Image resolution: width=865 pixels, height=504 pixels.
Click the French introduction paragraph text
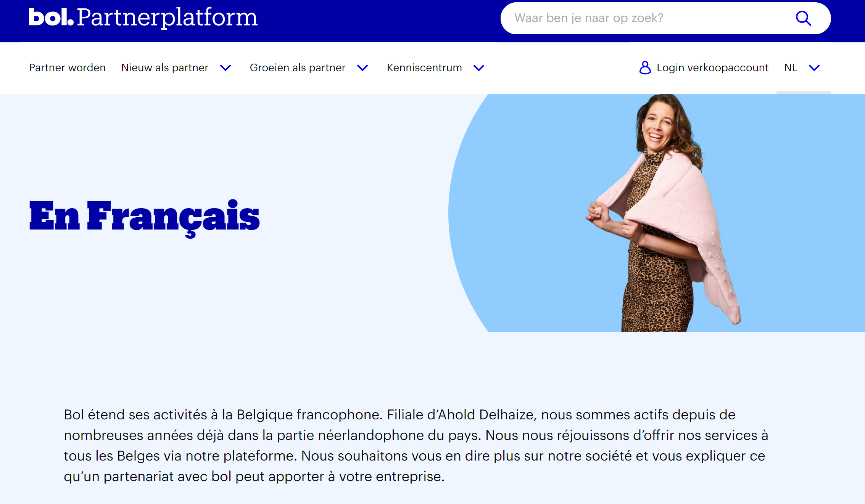[416, 445]
